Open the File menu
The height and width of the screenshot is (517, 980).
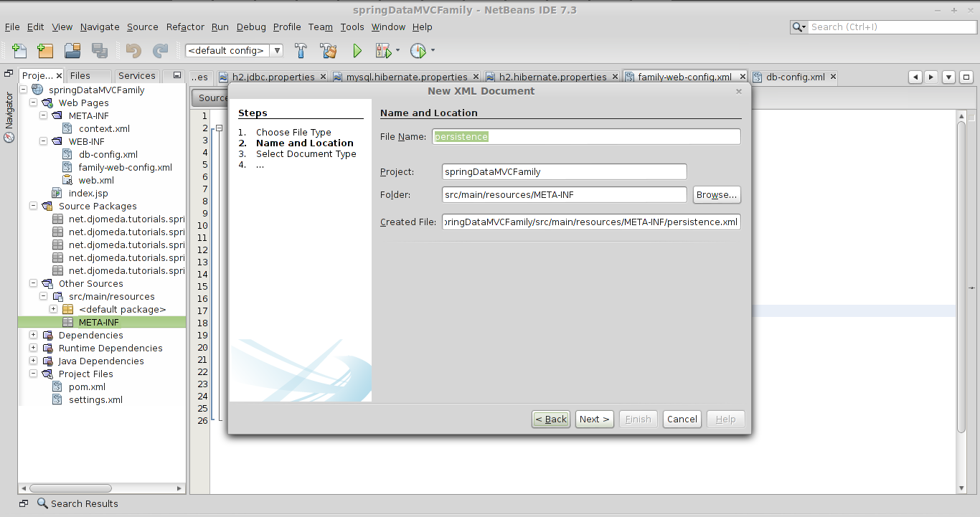pos(12,27)
